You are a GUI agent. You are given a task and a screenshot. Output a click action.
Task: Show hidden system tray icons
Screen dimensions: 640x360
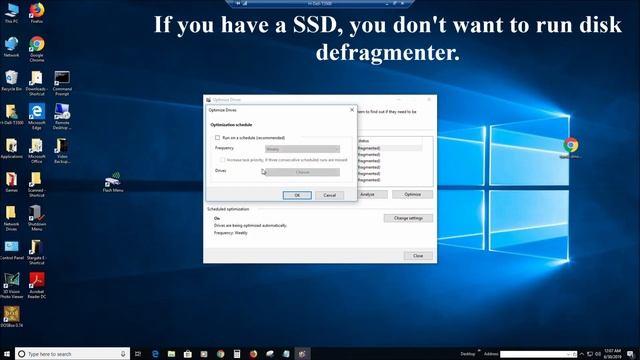tap(582, 354)
